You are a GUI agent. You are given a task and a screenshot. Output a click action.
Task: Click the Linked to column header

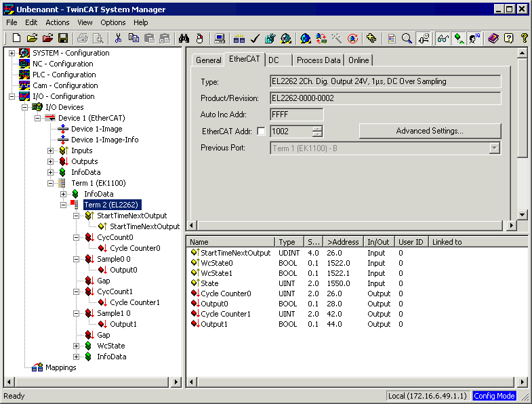(478, 242)
